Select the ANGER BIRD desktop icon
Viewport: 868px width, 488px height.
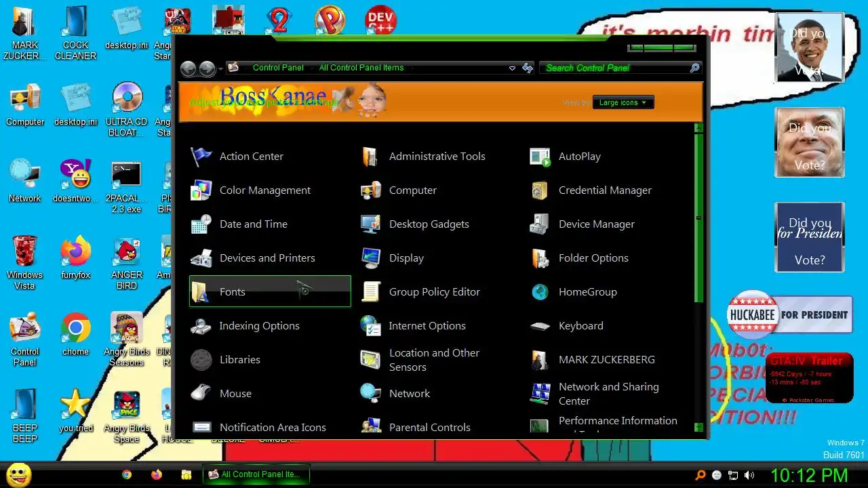click(x=127, y=262)
